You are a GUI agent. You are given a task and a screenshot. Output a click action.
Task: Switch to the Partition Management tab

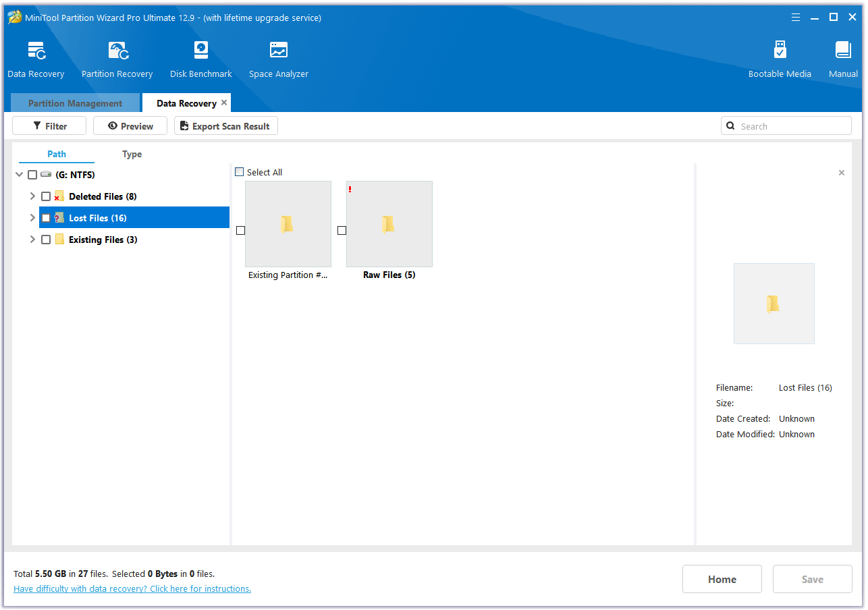(x=75, y=103)
